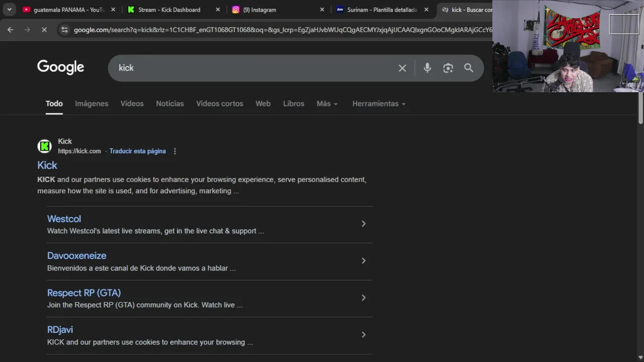Click the webcam overlay video

point(568,46)
